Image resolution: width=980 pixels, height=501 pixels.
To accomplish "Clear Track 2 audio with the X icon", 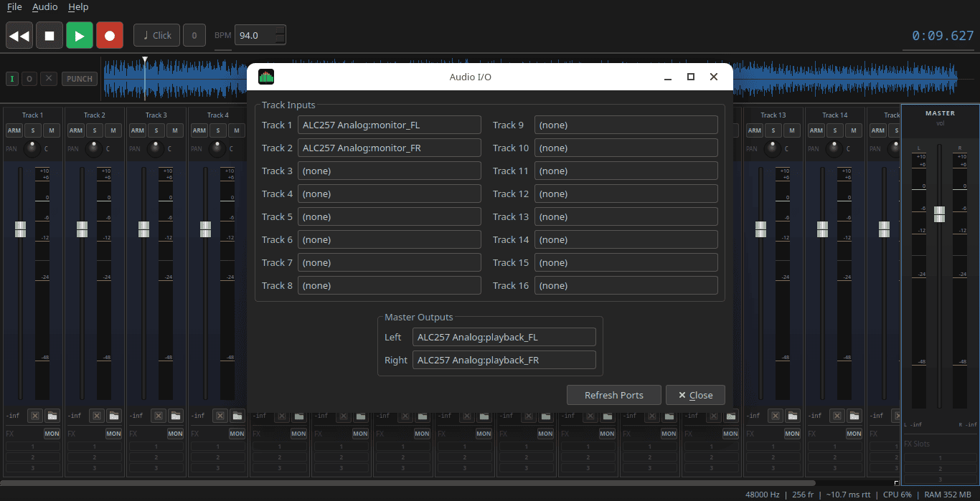I will (x=96, y=416).
